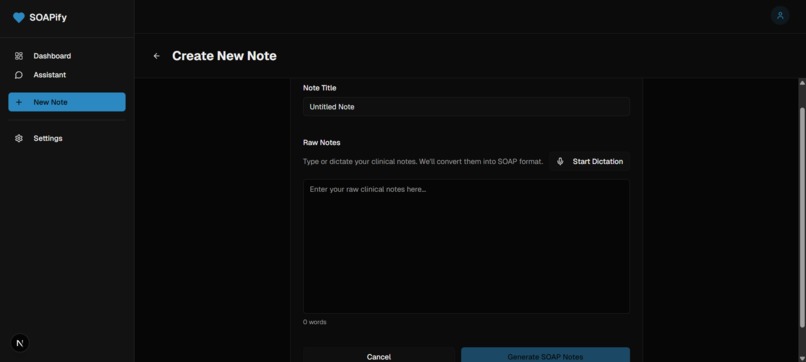
Task: Focus the Note Title input field
Action: (466, 107)
